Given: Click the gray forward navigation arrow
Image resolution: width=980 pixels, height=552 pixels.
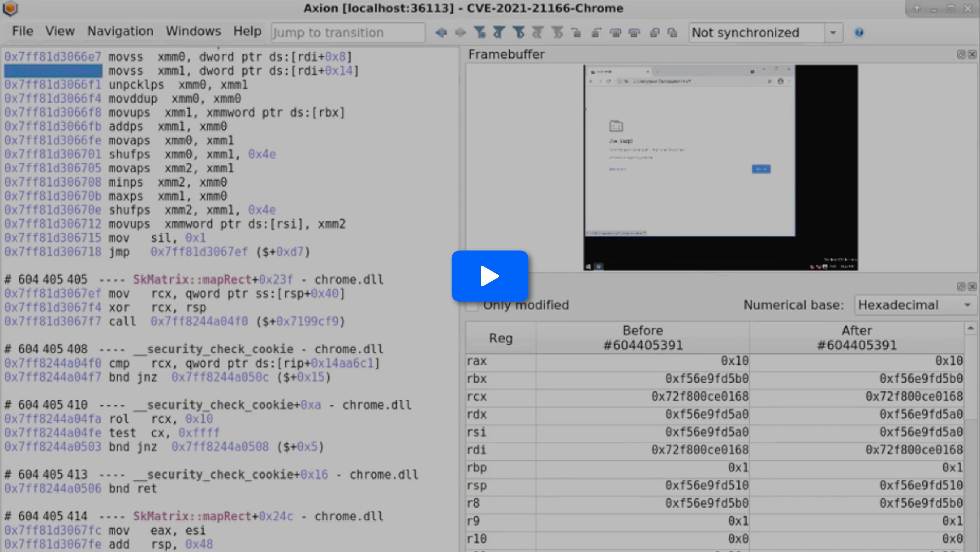Looking at the screenshot, I should (x=460, y=33).
